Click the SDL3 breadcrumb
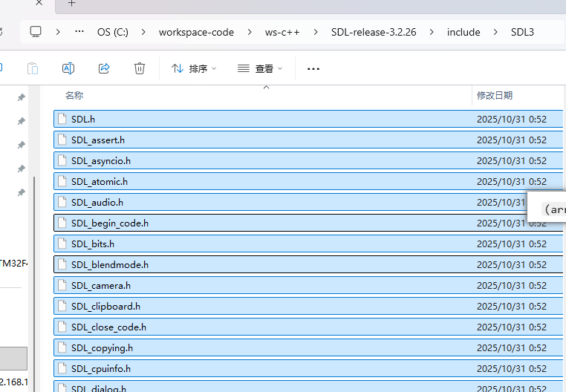Image resolution: width=566 pixels, height=392 pixels. pos(522,32)
